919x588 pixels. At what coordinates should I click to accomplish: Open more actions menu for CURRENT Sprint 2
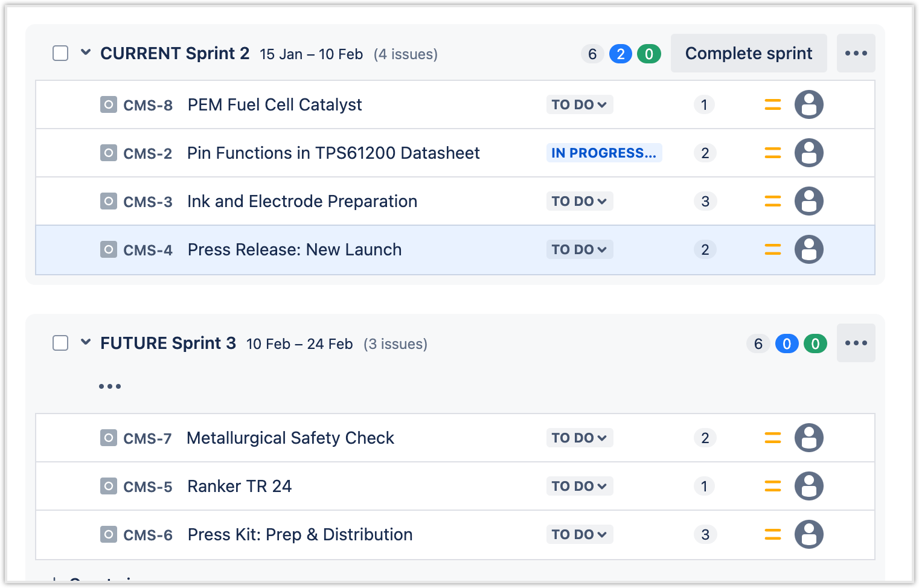pyautogui.click(x=856, y=53)
